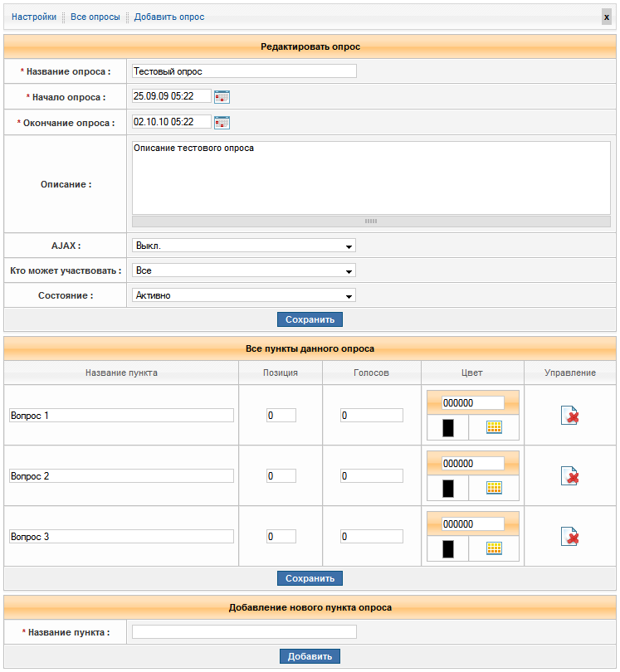Click the new Название пункта input field
The image size is (620, 672).
pyautogui.click(x=244, y=632)
